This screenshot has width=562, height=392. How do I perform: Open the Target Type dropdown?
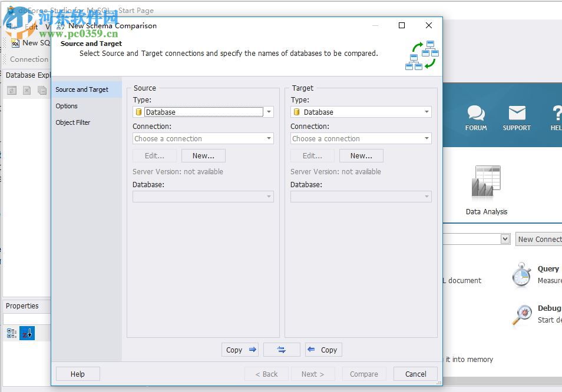(x=427, y=112)
